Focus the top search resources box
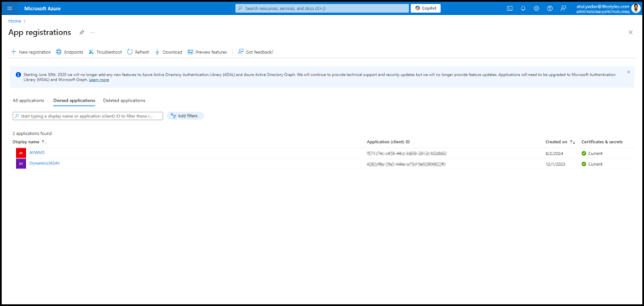 pos(322,8)
